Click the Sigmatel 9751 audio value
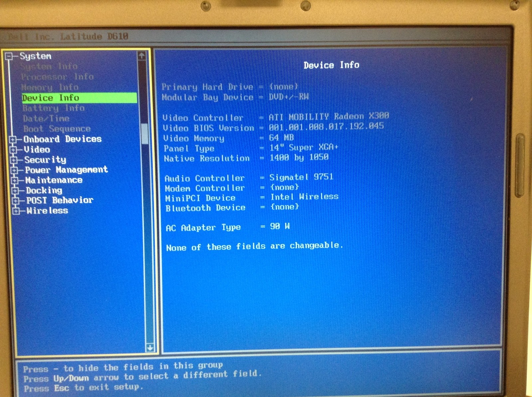Viewport: 532px width, 397px height. click(x=301, y=177)
